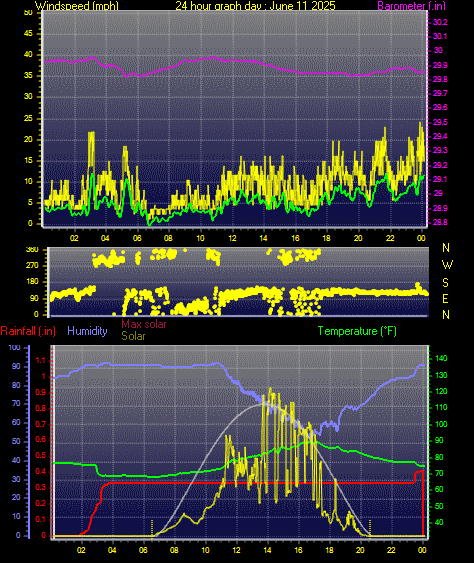Click the "W" compass direction label
The height and width of the screenshot is (563, 474).
click(447, 265)
